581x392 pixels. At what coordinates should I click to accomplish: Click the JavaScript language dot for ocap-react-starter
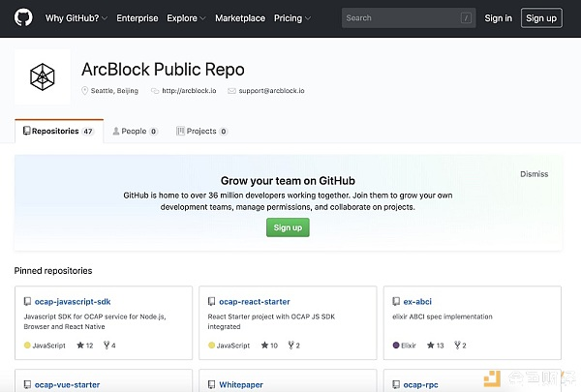(x=211, y=346)
